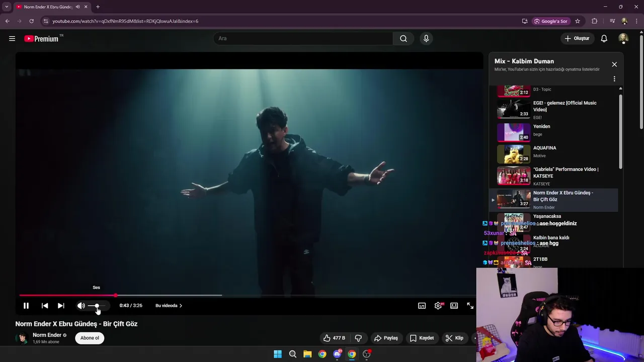Expand the 'Bu videoda' chapters chevron

click(181, 306)
